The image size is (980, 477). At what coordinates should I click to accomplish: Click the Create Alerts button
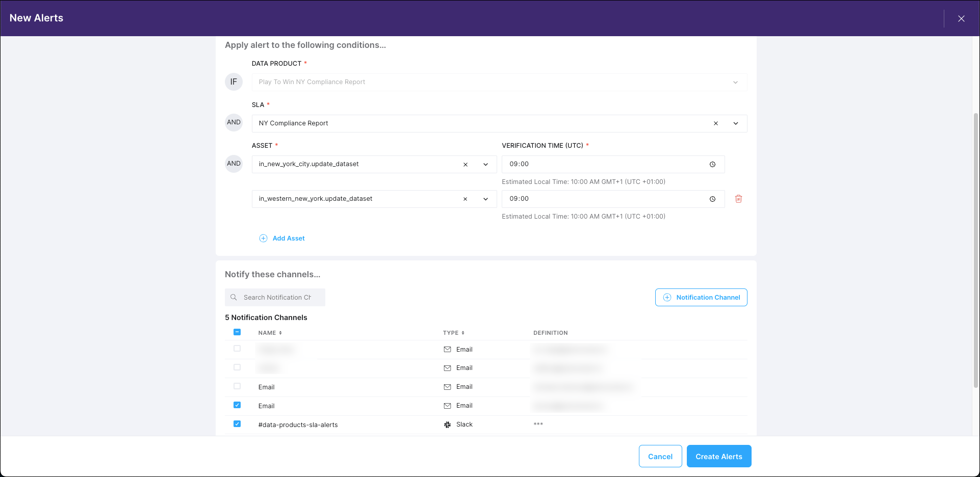[718, 456]
